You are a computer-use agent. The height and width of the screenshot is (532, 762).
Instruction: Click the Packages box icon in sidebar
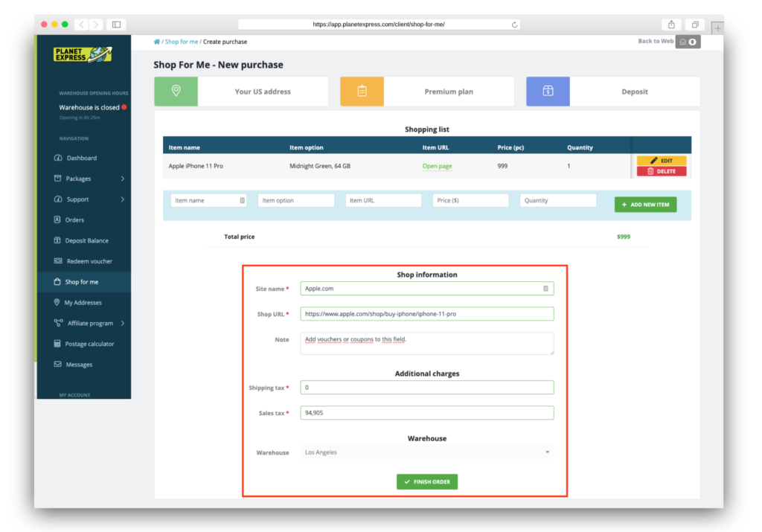point(58,179)
